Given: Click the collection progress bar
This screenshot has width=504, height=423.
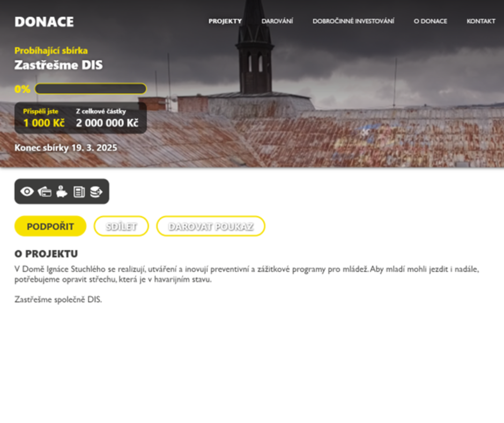Looking at the screenshot, I should point(91,89).
